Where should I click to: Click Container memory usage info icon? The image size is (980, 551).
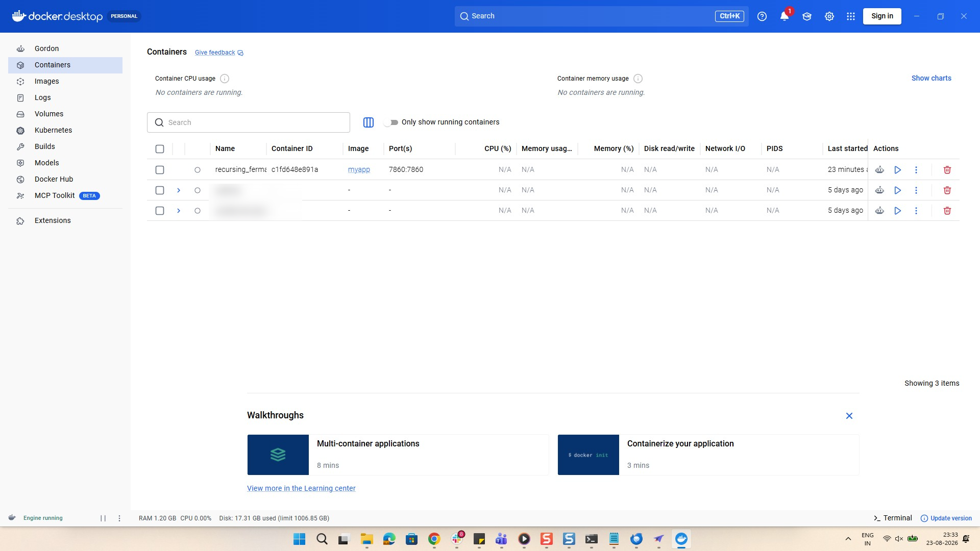point(638,79)
